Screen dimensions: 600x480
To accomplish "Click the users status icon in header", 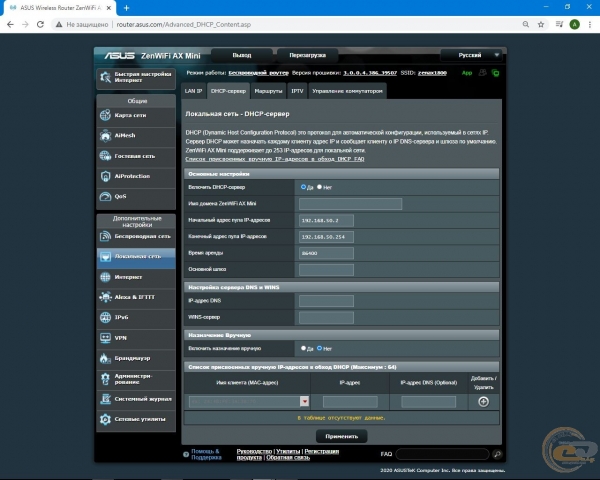I will [x=483, y=73].
